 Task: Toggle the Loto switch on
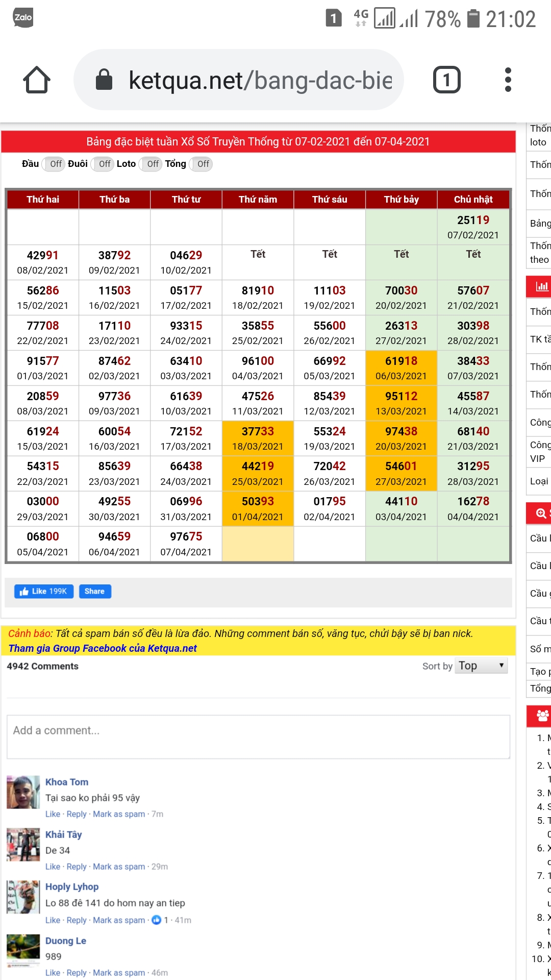(x=151, y=164)
